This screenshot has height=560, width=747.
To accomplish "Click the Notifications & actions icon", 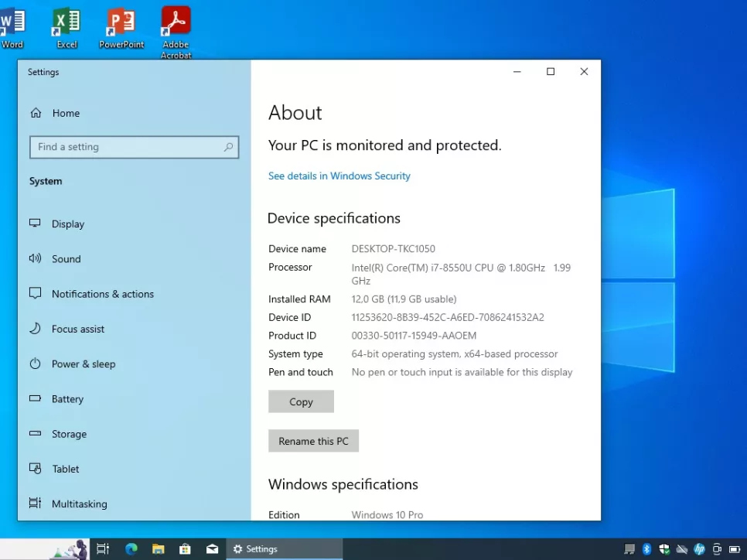I will point(35,293).
